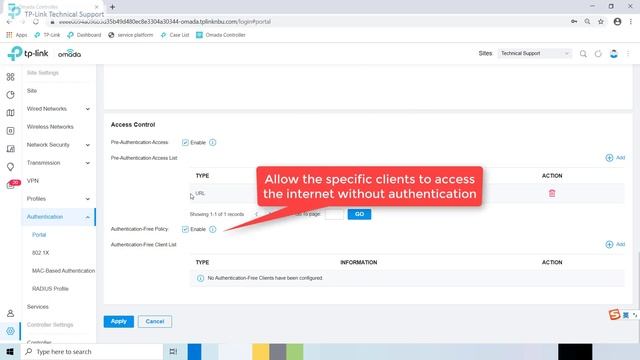Toggle Authentication-Free Policy Enable checkbox
The image size is (640, 360).
[185, 229]
